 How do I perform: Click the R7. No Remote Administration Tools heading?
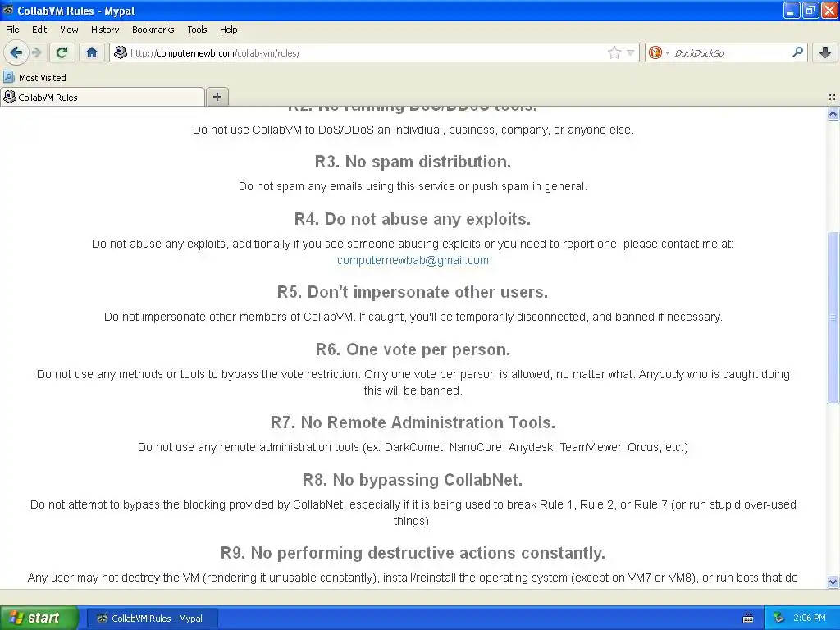click(413, 422)
